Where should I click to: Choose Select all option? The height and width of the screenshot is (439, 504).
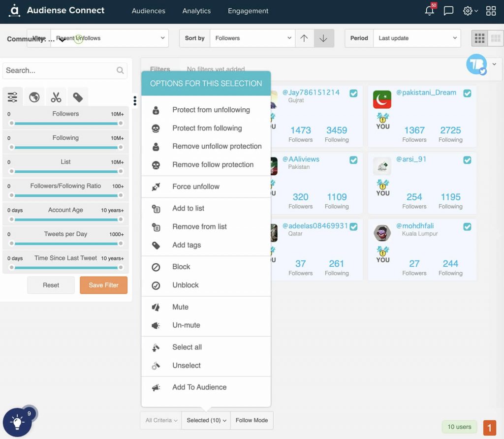click(x=206, y=347)
